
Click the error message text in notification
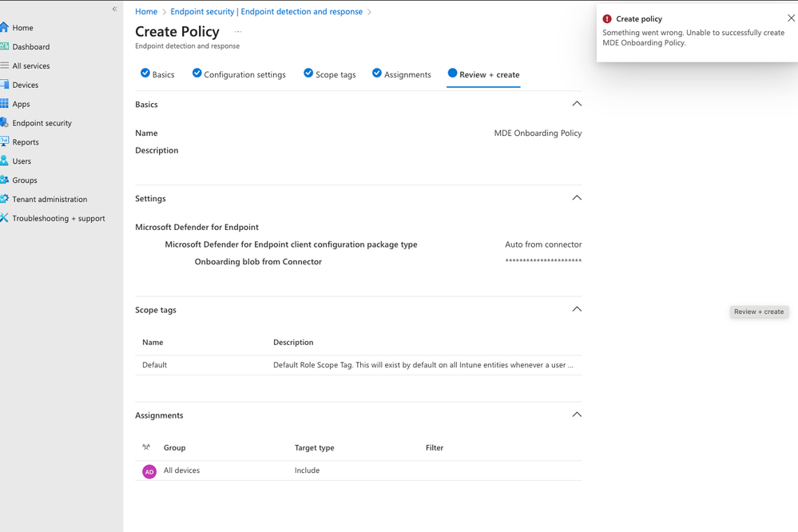click(693, 38)
